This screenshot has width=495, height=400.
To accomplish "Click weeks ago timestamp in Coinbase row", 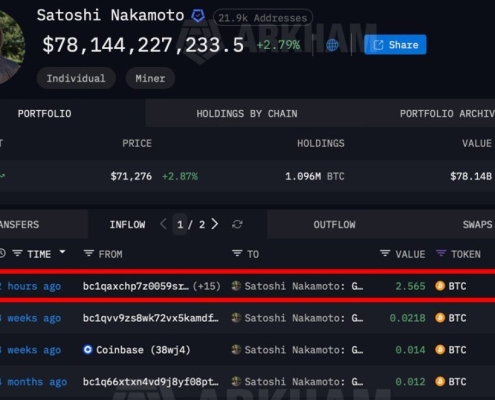I will [31, 350].
